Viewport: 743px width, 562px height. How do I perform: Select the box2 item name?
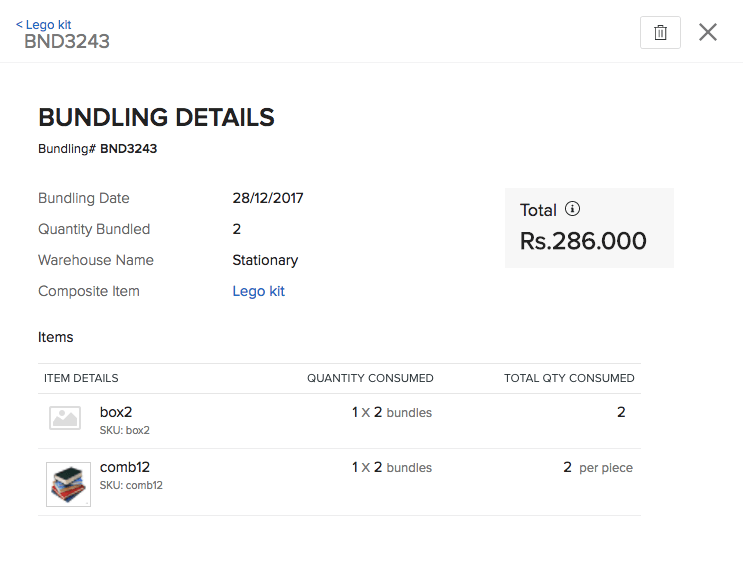(116, 411)
